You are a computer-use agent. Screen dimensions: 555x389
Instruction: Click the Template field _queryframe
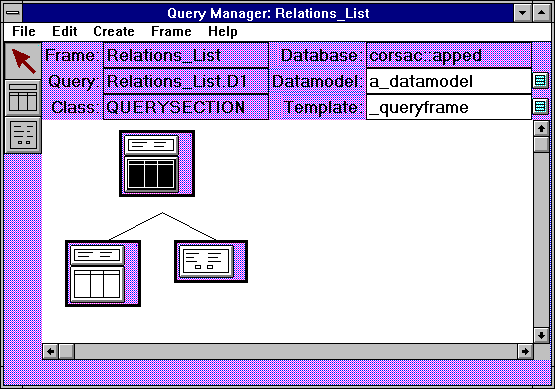tap(449, 107)
